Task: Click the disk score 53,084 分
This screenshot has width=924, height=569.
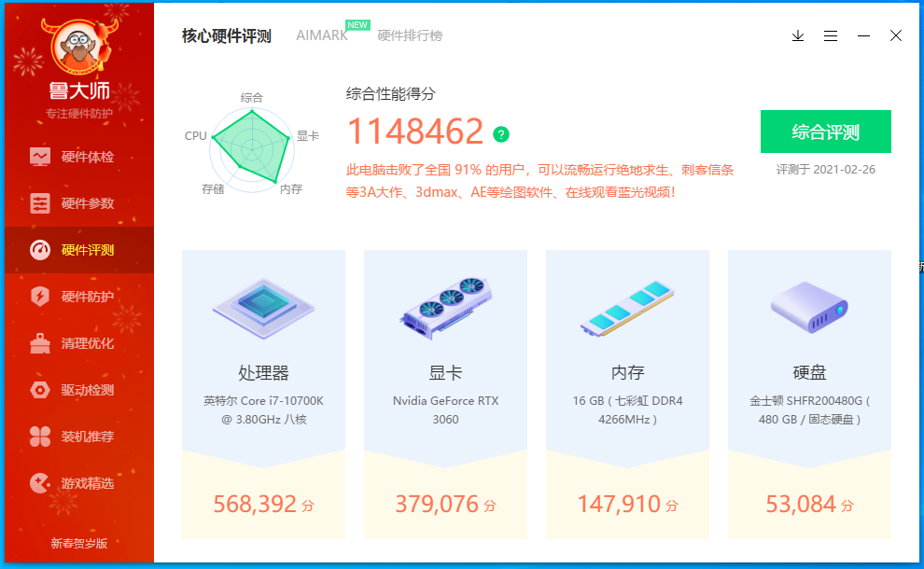Action: pos(809,505)
